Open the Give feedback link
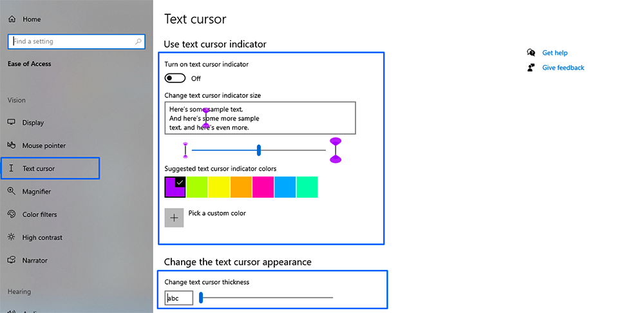644x313 pixels. 563,68
